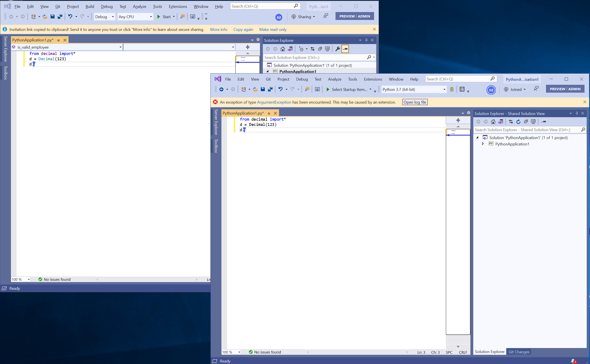Viewport: 590px width, 364px height.
Task: Toggle the split editor control above the scrollbar
Action: [458, 120]
